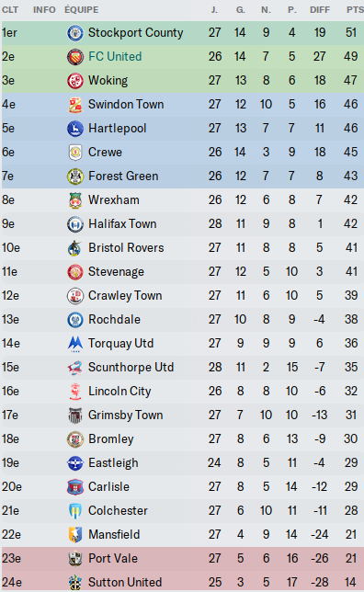Select the Forest Green team name
364x592 pixels.
[x=123, y=176]
